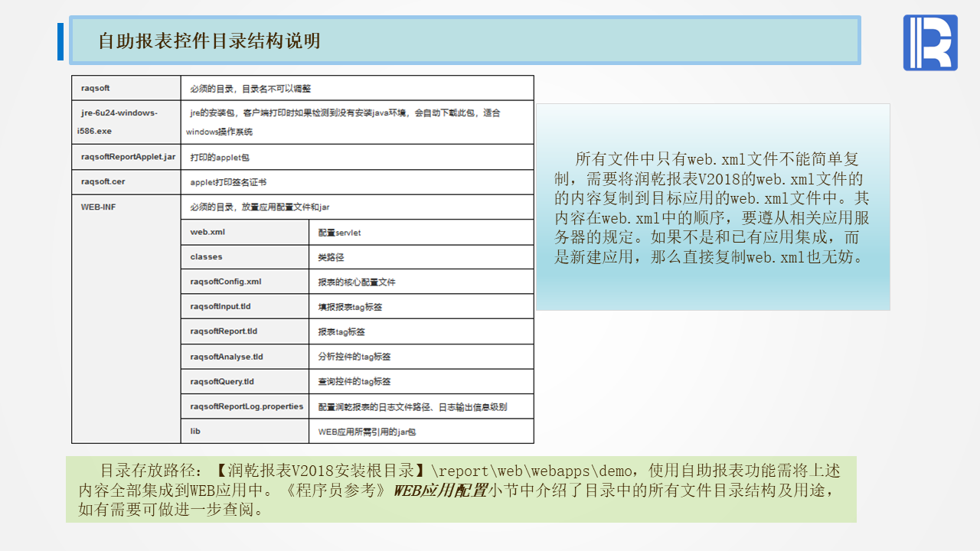
Task: Select the 报表tag标签 cell beside raqsoftReport.tld
Action: [x=421, y=331]
